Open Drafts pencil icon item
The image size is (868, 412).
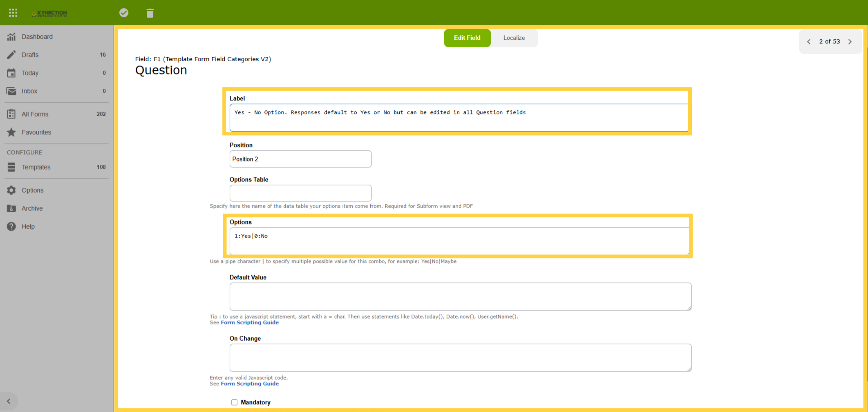coord(12,55)
